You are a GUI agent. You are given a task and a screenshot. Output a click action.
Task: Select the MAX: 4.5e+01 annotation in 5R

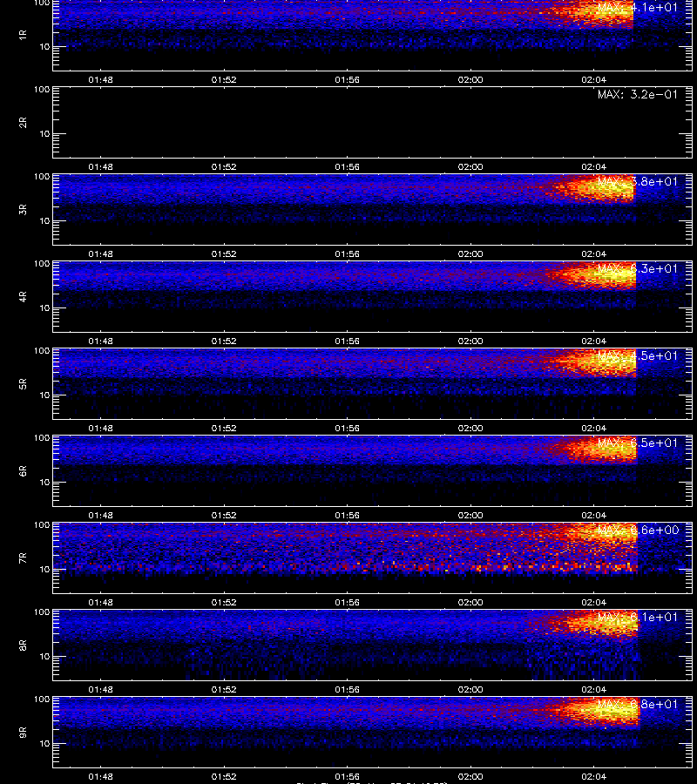638,355
